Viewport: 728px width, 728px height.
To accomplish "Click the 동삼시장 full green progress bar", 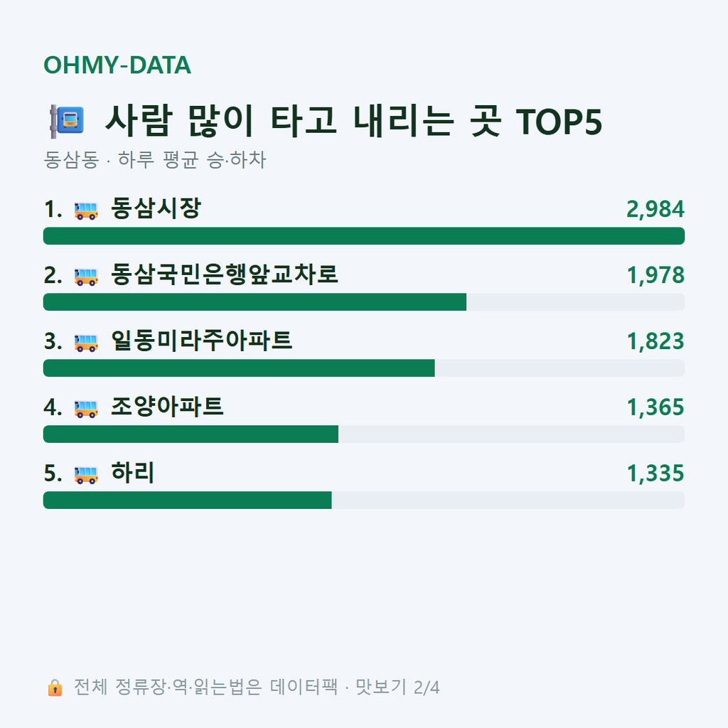I will 364,236.
